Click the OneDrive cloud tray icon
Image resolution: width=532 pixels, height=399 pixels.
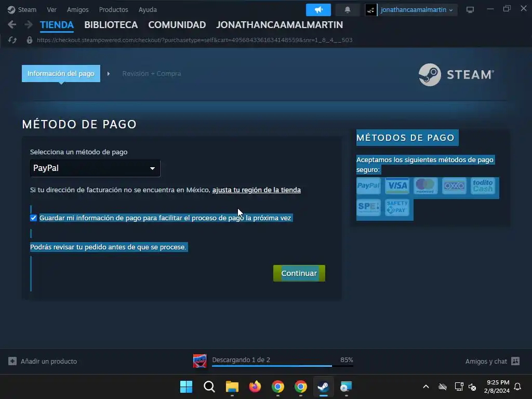point(443,387)
